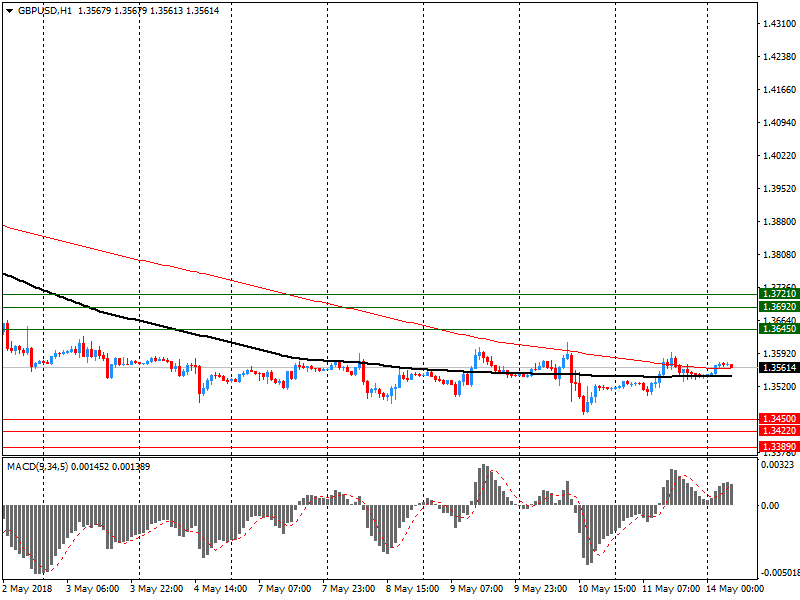
Task: Select the red 1.34220 support level label
Action: 779,431
